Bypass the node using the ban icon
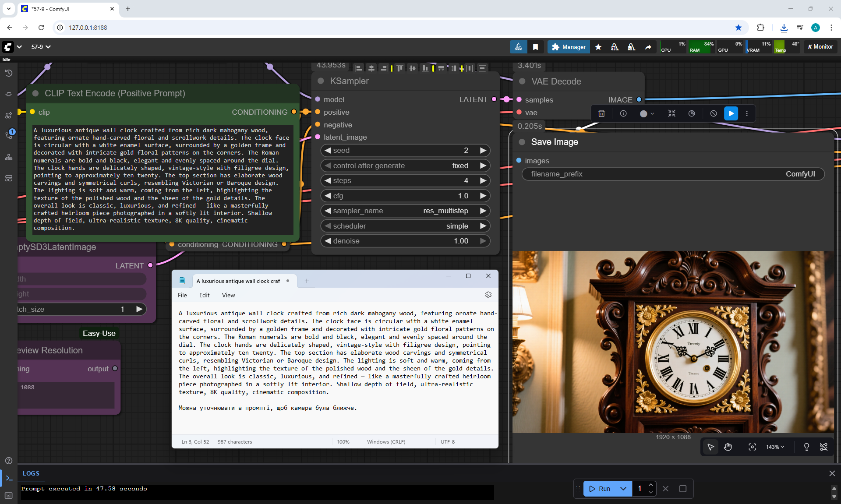Image resolution: width=841 pixels, height=504 pixels. tap(714, 113)
